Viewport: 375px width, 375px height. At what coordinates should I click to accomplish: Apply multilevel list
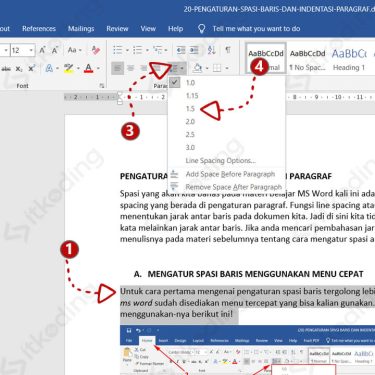click(x=158, y=50)
